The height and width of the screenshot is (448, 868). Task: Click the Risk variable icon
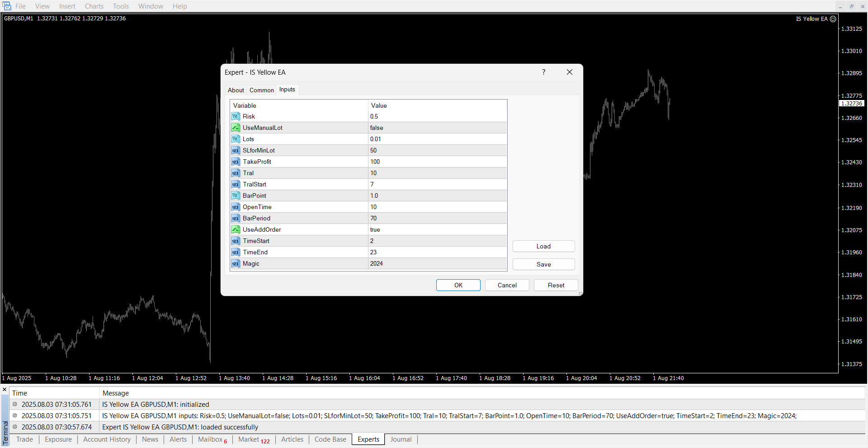coord(236,116)
